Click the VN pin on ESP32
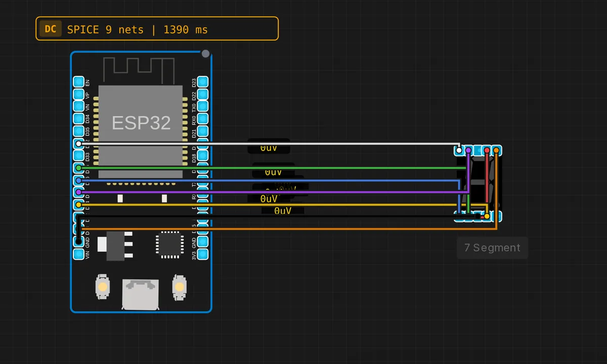 pos(78,106)
